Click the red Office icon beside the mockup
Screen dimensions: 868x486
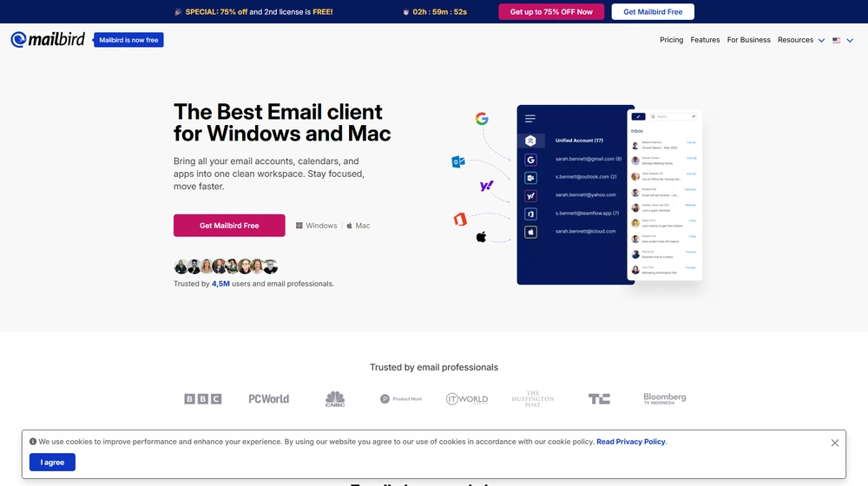(x=460, y=220)
